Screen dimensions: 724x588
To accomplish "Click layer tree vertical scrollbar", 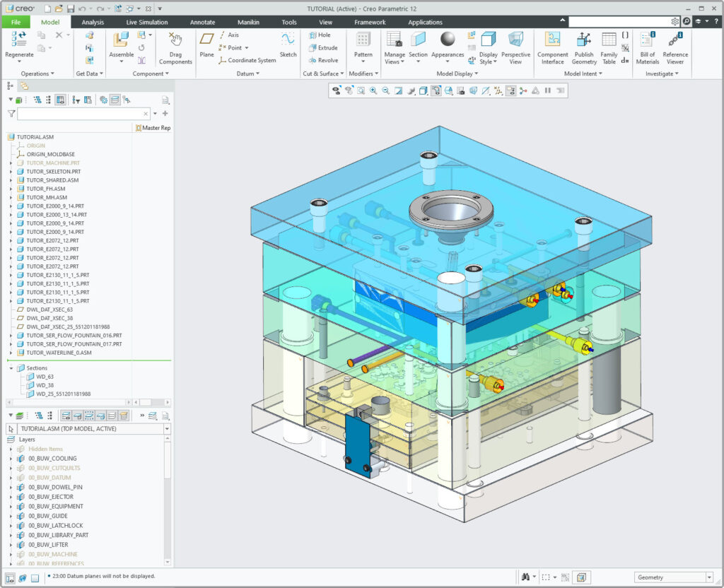I will (168, 500).
